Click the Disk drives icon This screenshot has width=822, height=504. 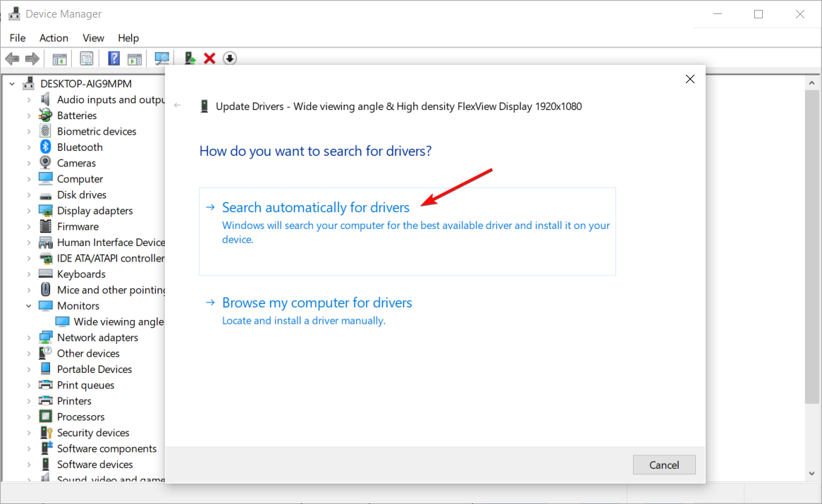pos(46,195)
